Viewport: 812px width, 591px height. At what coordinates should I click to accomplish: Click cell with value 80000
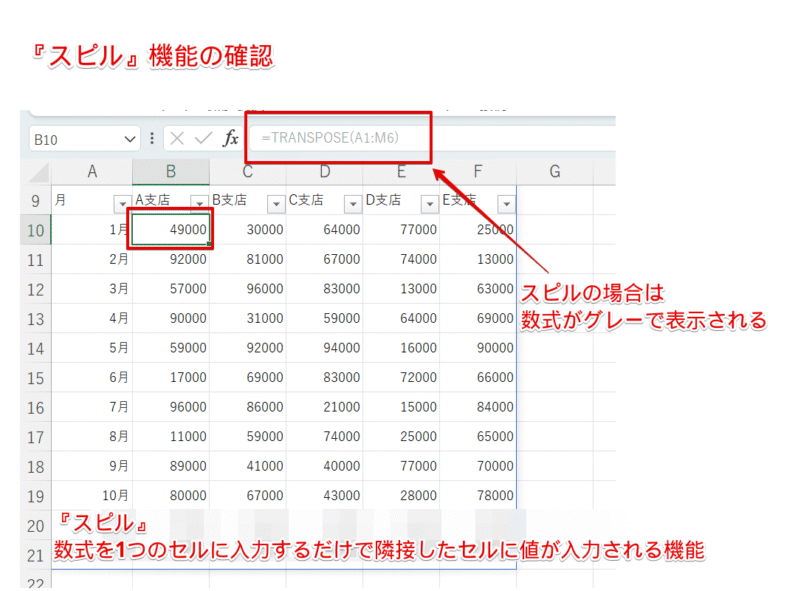171,495
